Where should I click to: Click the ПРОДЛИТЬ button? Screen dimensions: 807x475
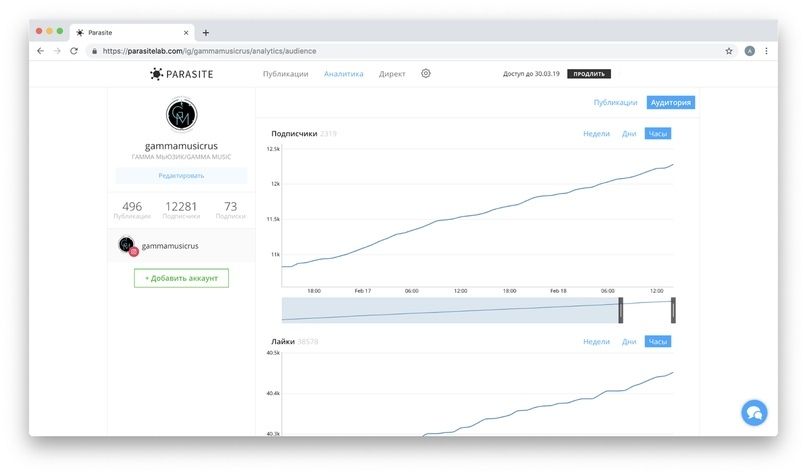coord(589,74)
